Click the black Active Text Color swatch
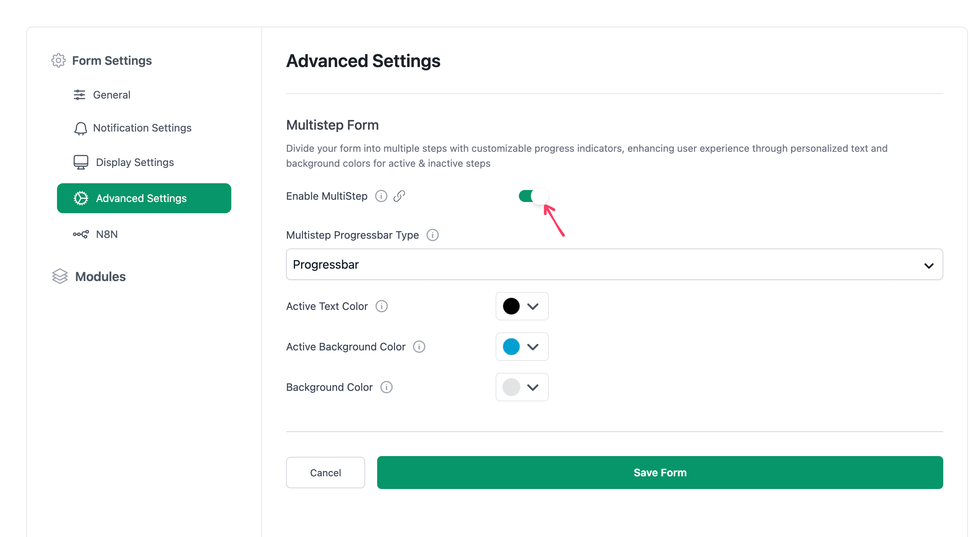 (x=511, y=306)
